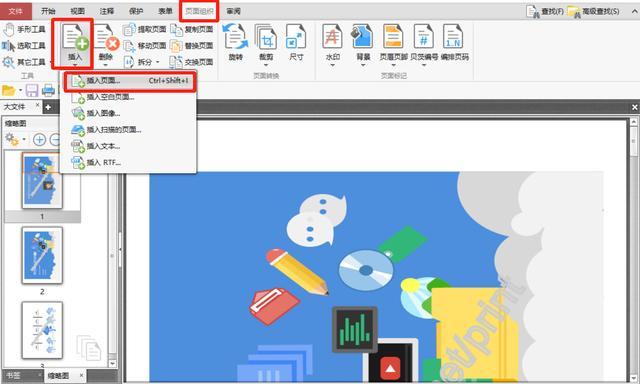Image resolution: width=640 pixels, height=384 pixels.
Task: Switch to the Review (审阅) tab
Action: pyautogui.click(x=233, y=11)
